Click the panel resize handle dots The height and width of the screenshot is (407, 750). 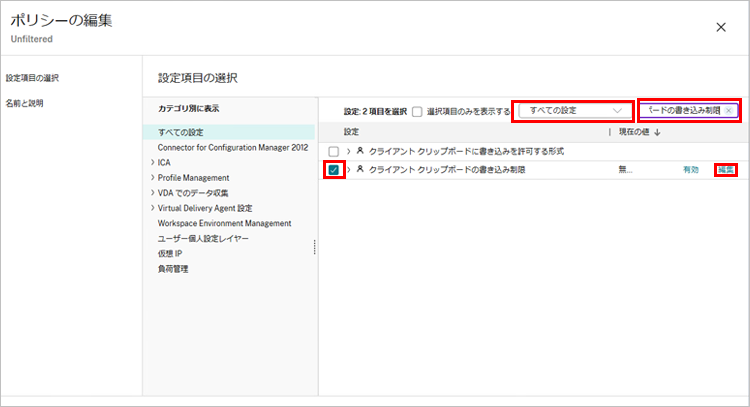point(316,247)
